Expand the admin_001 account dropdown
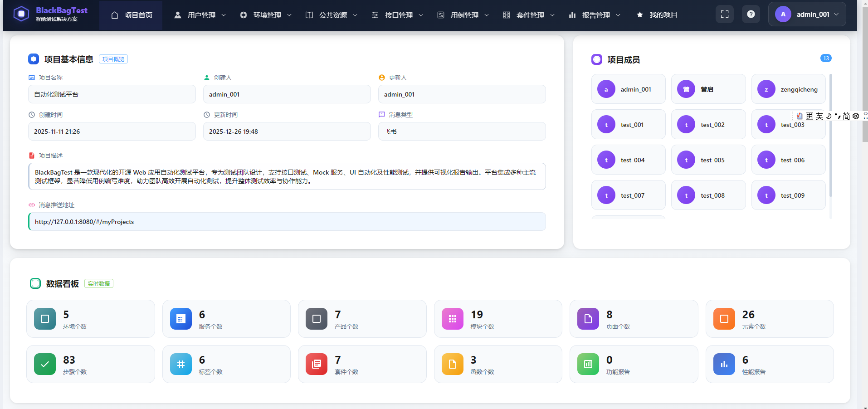The width and height of the screenshot is (868, 409). point(807,14)
